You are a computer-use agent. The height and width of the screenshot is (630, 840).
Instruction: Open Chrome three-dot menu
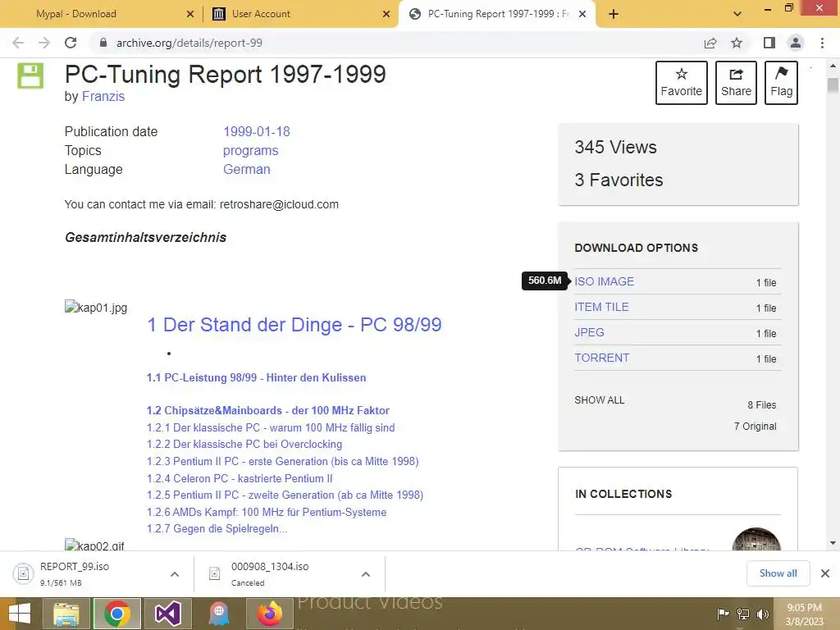click(822, 43)
